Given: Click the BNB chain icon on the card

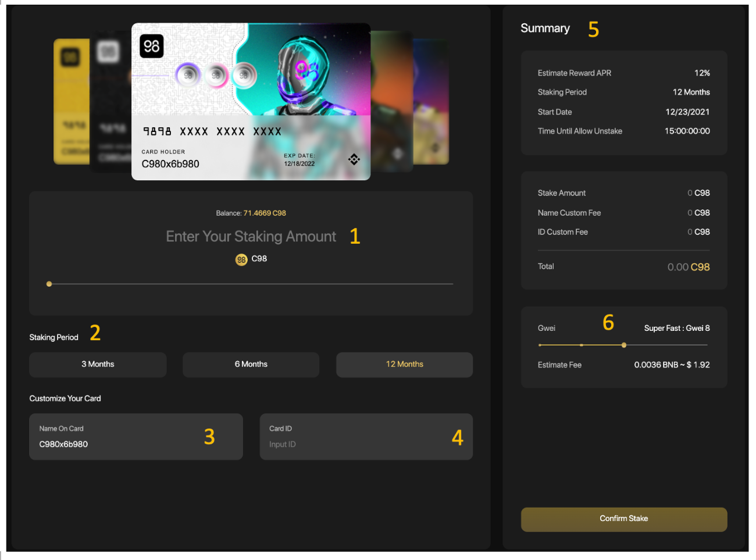Looking at the screenshot, I should (x=354, y=159).
